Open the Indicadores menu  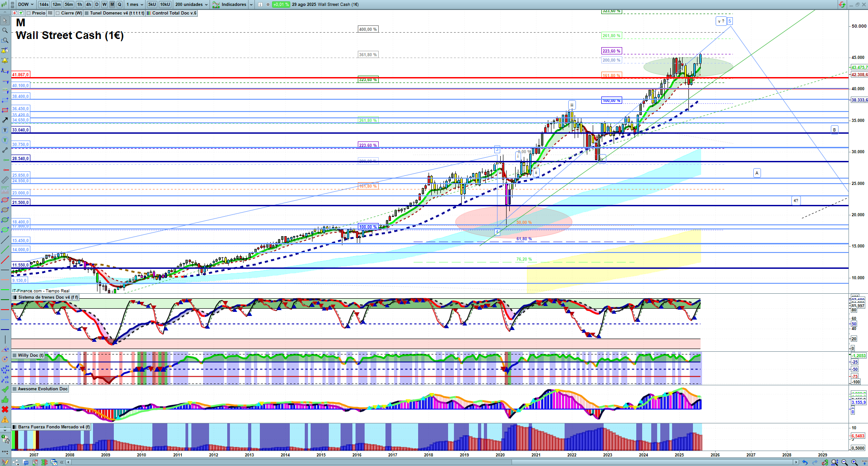click(x=229, y=5)
